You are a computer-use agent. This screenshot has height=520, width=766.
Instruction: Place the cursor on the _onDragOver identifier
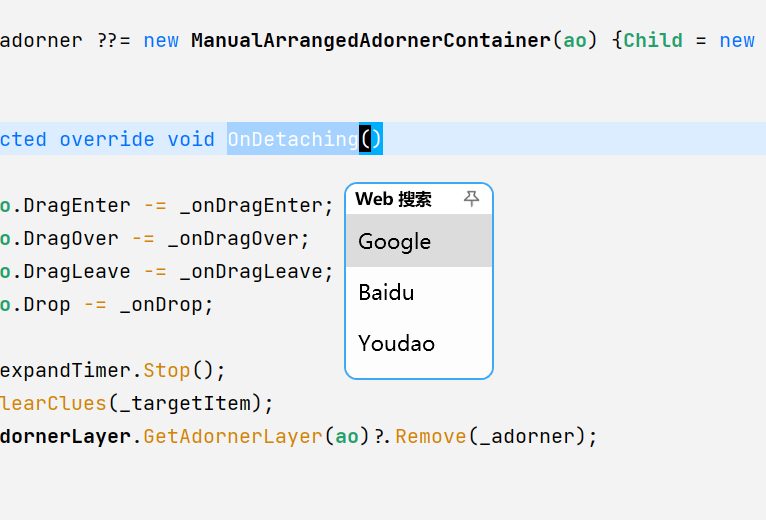(234, 238)
